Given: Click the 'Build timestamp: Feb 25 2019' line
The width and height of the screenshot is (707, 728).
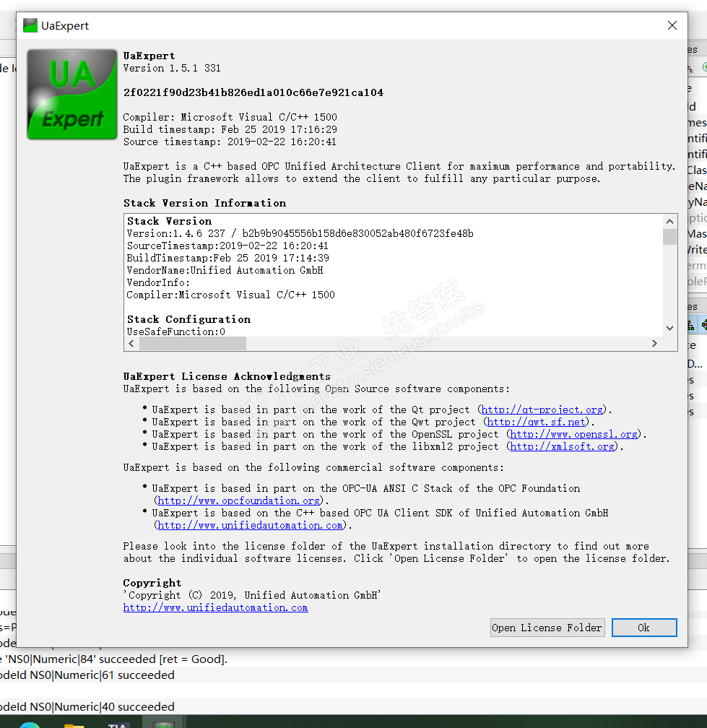Looking at the screenshot, I should (230, 129).
